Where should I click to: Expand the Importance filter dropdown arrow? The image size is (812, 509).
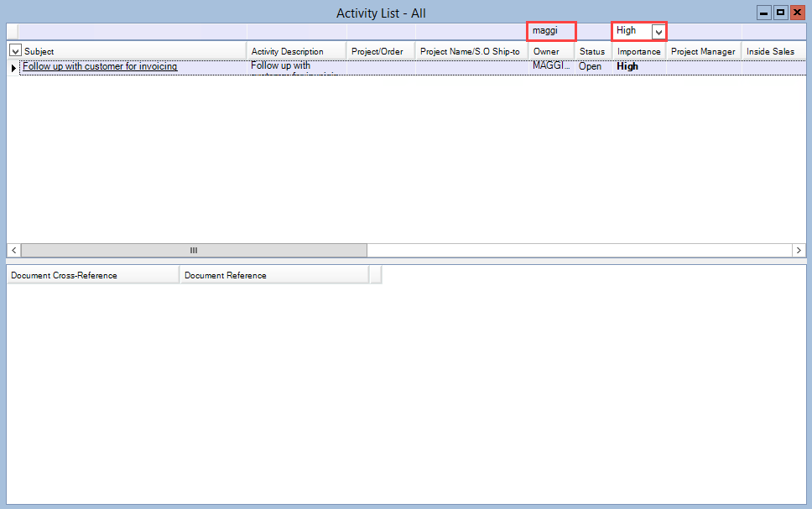pyautogui.click(x=658, y=32)
